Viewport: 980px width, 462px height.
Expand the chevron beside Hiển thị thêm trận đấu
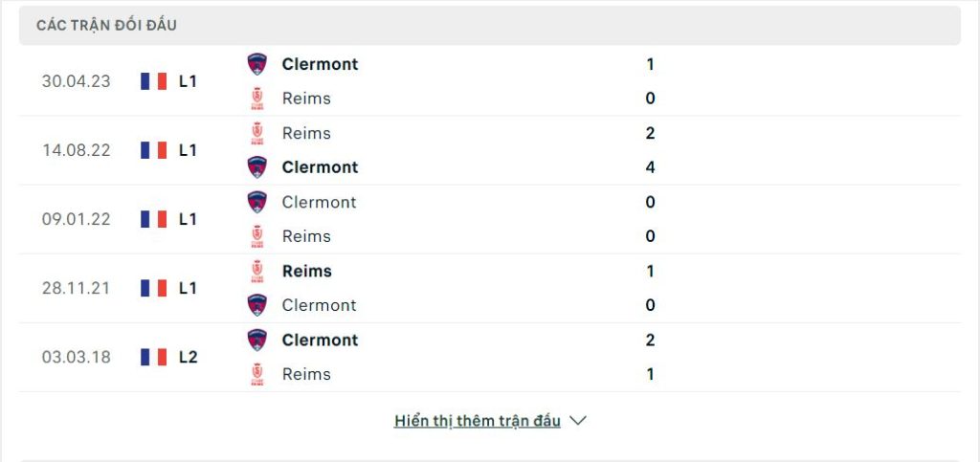578,421
